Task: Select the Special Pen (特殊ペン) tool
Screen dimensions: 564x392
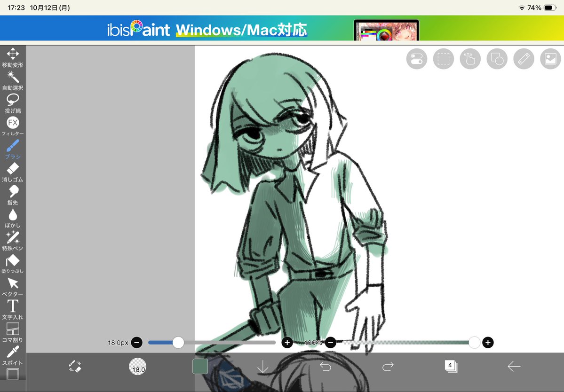Action: pyautogui.click(x=13, y=241)
